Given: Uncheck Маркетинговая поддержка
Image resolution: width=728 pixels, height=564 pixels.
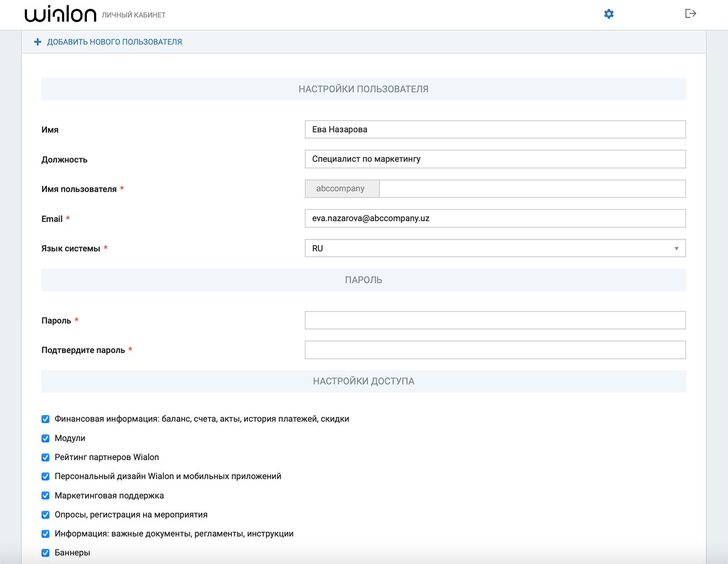Looking at the screenshot, I should coord(45,495).
